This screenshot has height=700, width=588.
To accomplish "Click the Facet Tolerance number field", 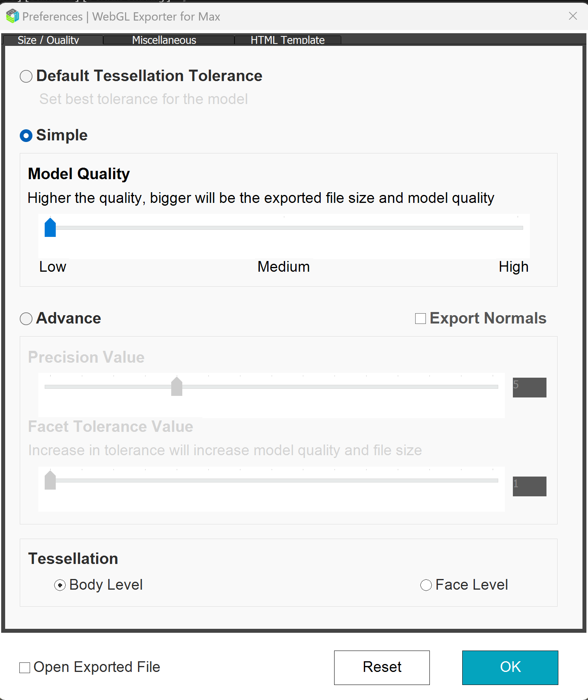I will 529,486.
